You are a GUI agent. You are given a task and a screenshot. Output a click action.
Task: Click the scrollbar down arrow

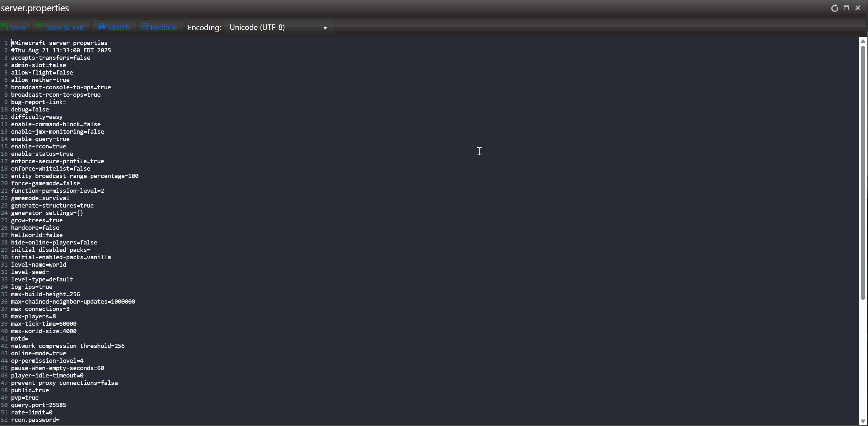coord(863,421)
